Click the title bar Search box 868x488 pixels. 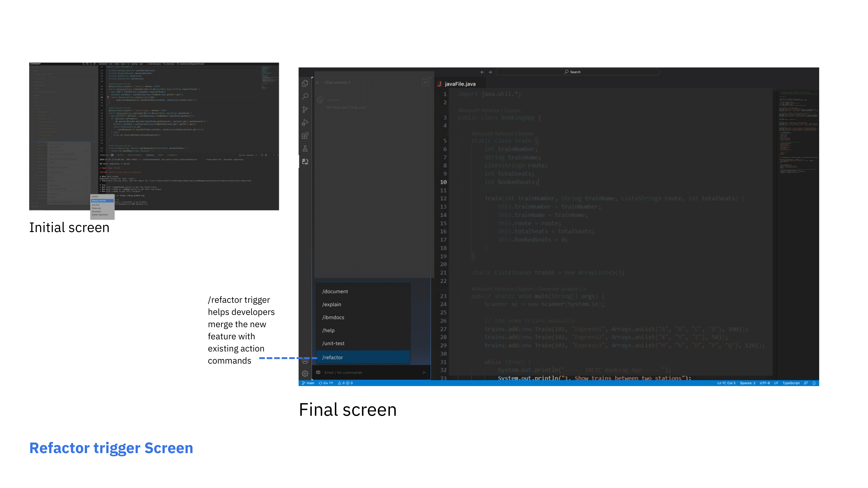[577, 72]
